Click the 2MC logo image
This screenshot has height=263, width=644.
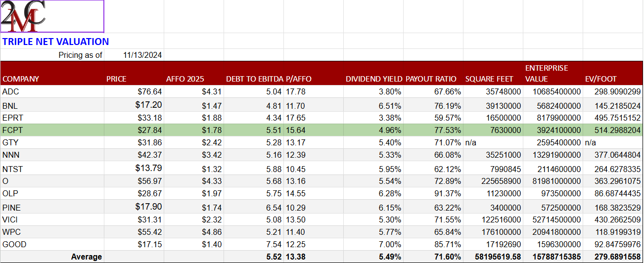(52, 16)
